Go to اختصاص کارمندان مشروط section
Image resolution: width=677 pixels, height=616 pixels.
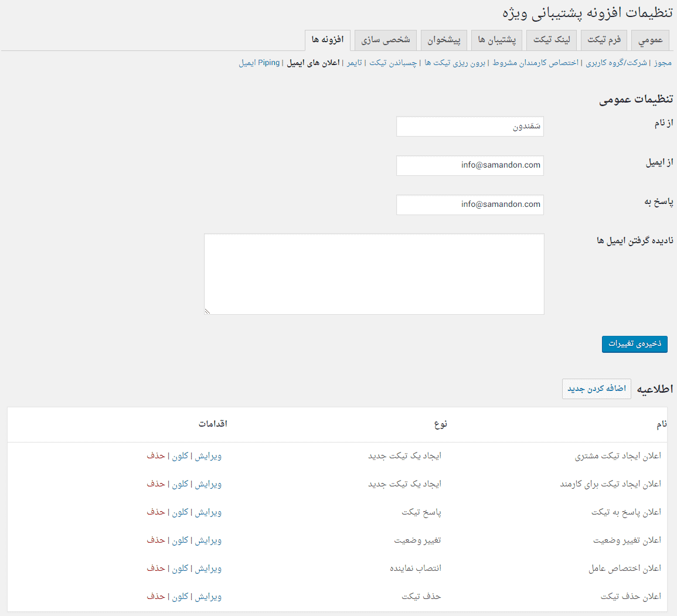pos(535,63)
